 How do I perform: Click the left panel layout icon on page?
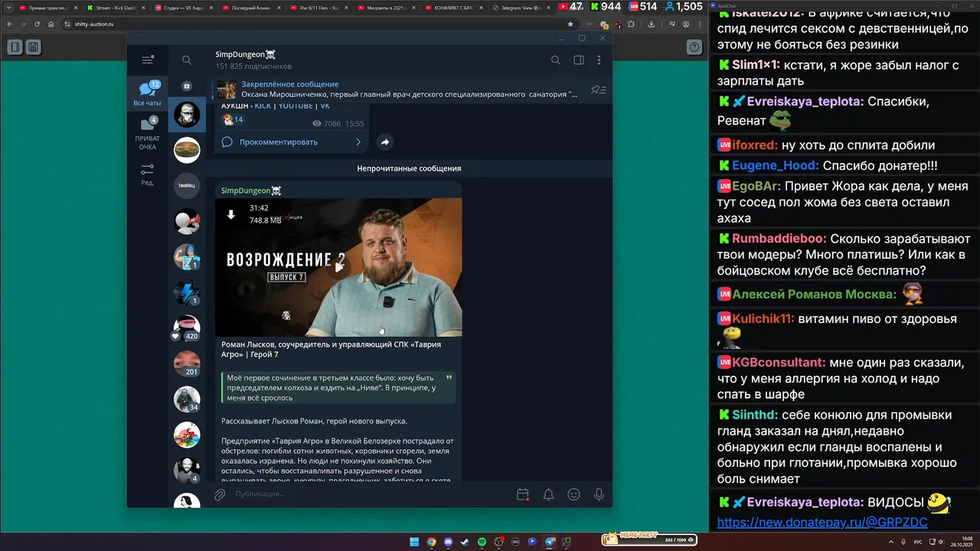[x=15, y=47]
